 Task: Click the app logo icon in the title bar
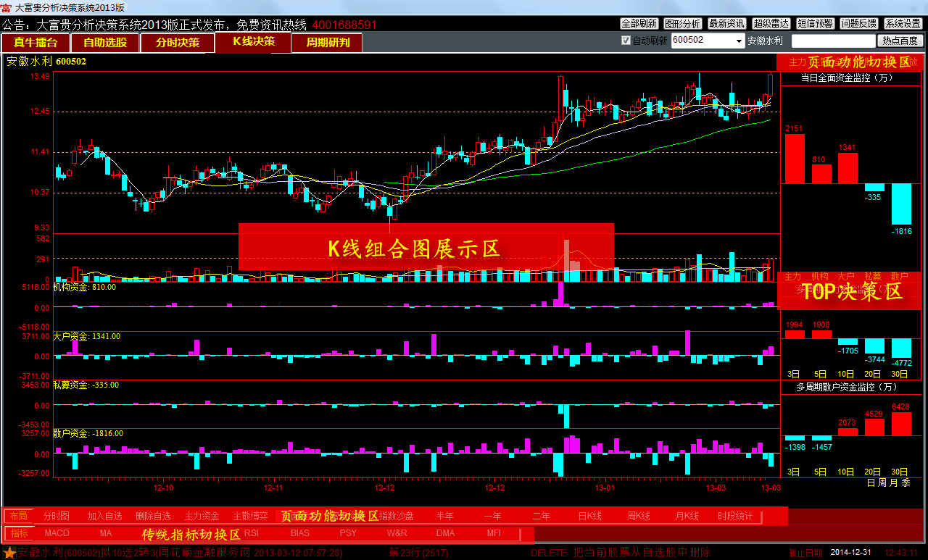[x=7, y=7]
